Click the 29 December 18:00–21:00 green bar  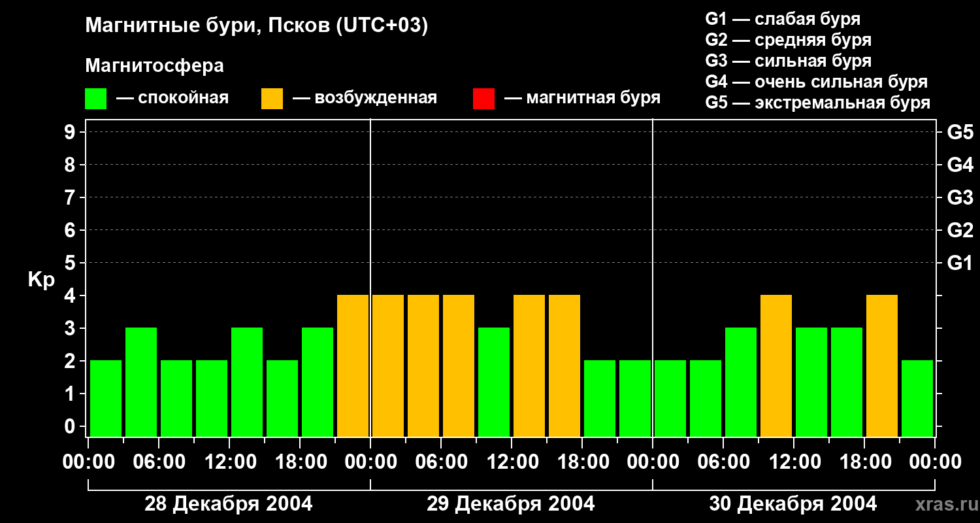pyautogui.click(x=600, y=398)
